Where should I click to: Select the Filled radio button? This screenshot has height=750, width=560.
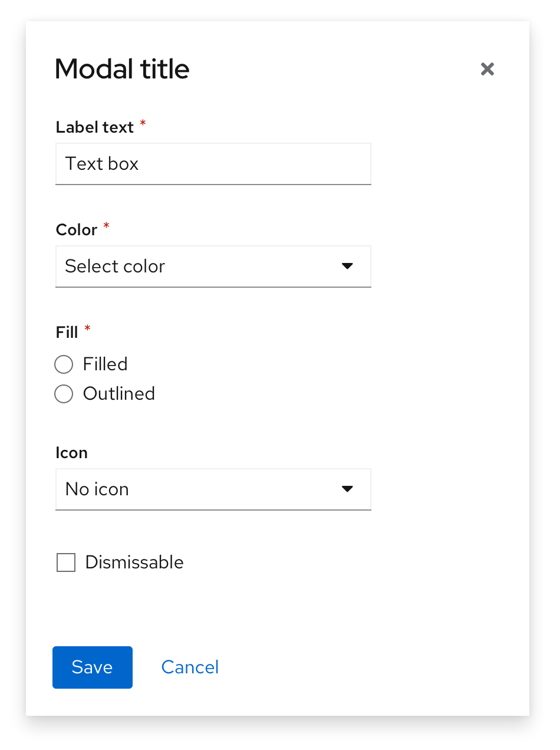click(x=64, y=364)
